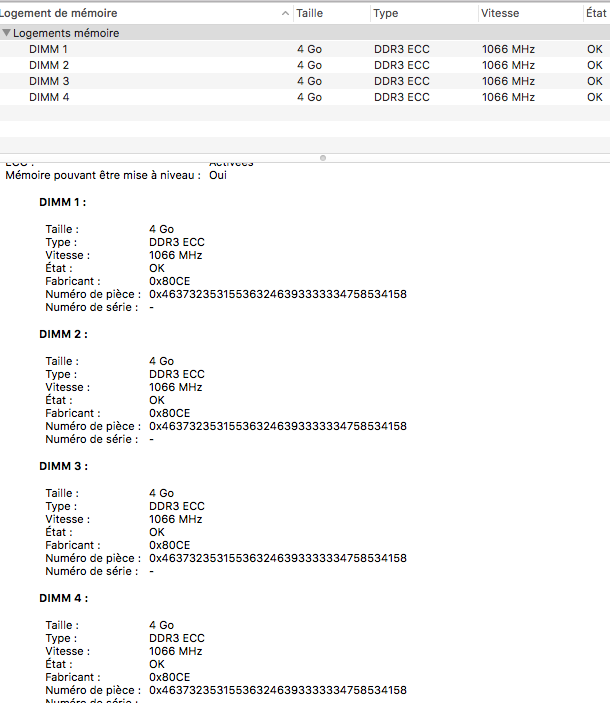Click the DIMM 2 detail heading
610x703 pixels.
tap(63, 334)
